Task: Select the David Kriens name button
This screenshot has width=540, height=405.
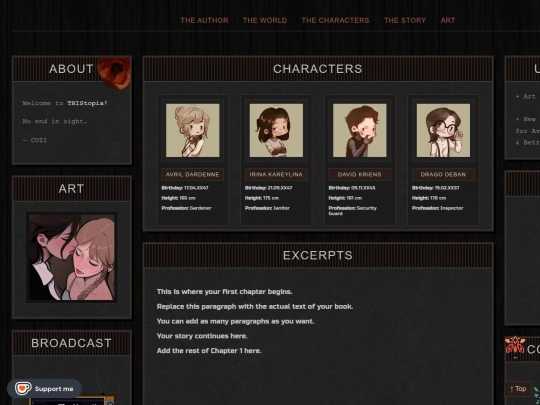Action: [360, 175]
